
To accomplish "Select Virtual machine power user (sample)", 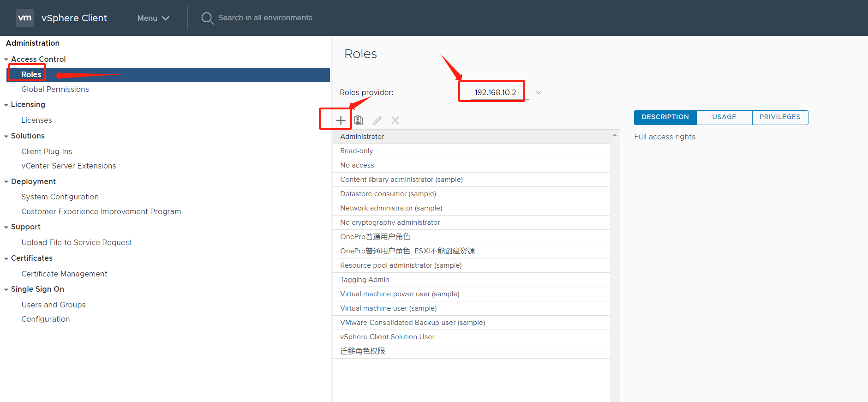I will coord(471,294).
